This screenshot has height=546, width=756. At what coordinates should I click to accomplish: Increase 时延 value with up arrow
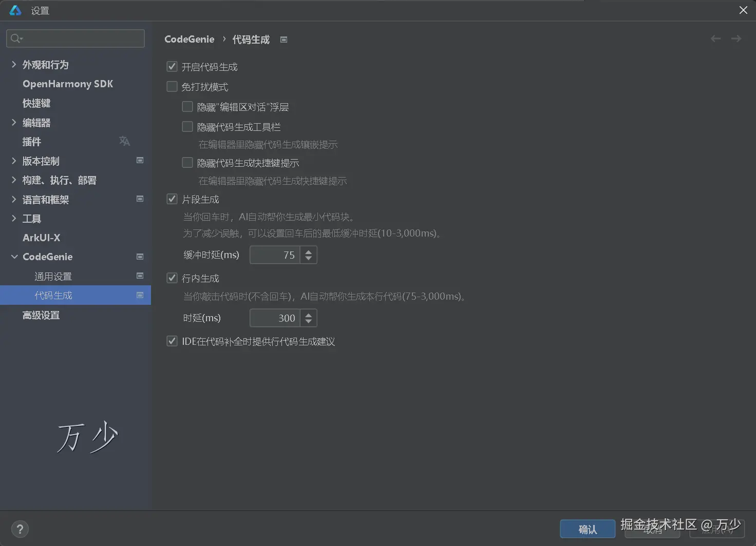(308, 314)
